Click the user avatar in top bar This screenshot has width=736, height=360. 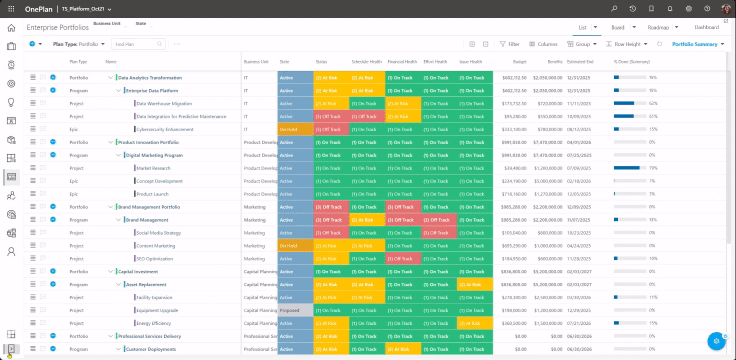pyautogui.click(x=726, y=9)
